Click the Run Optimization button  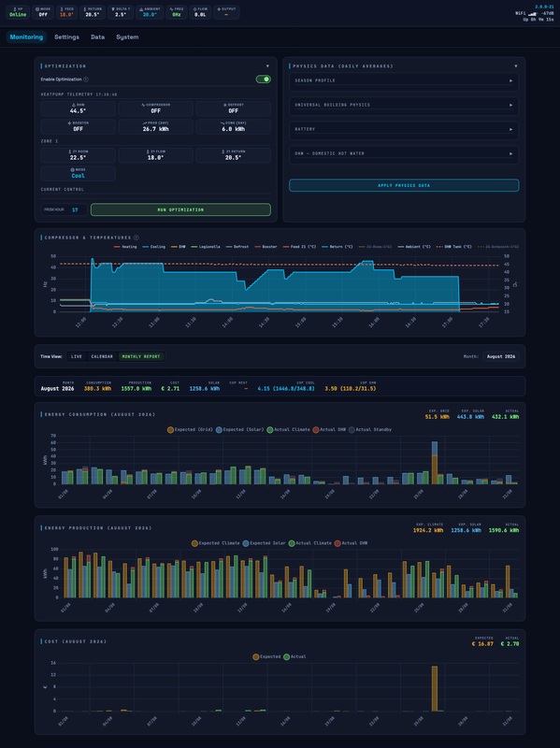coord(180,209)
